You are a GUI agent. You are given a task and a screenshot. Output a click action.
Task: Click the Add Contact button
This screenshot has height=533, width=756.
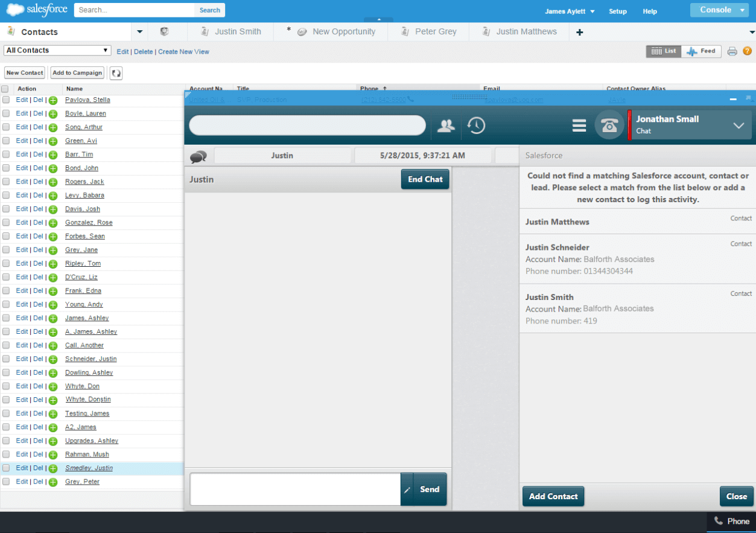pos(553,496)
